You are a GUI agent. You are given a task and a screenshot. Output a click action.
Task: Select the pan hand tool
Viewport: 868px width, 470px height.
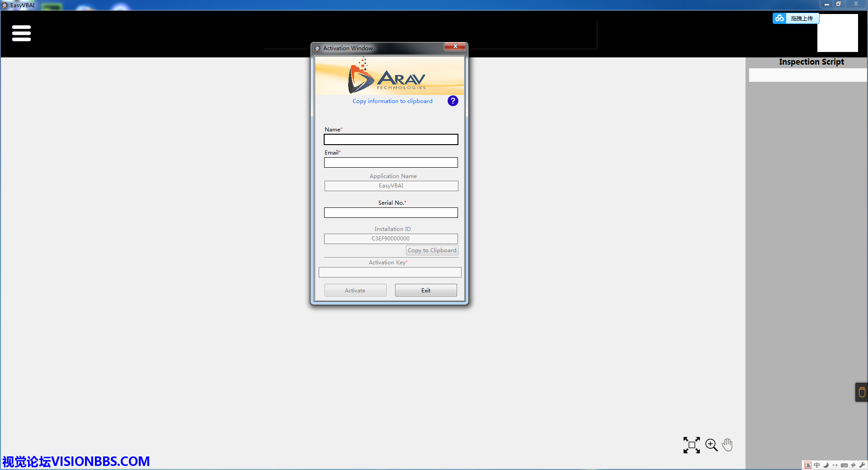tap(727, 445)
